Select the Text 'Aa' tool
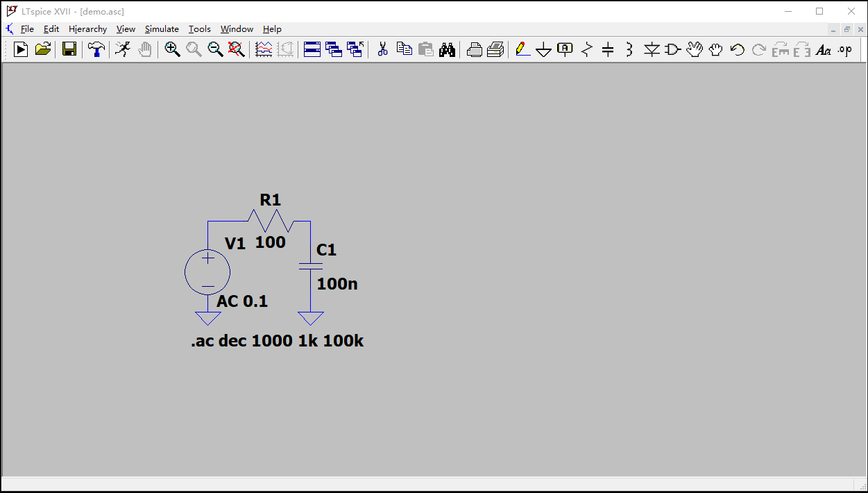 (x=824, y=49)
